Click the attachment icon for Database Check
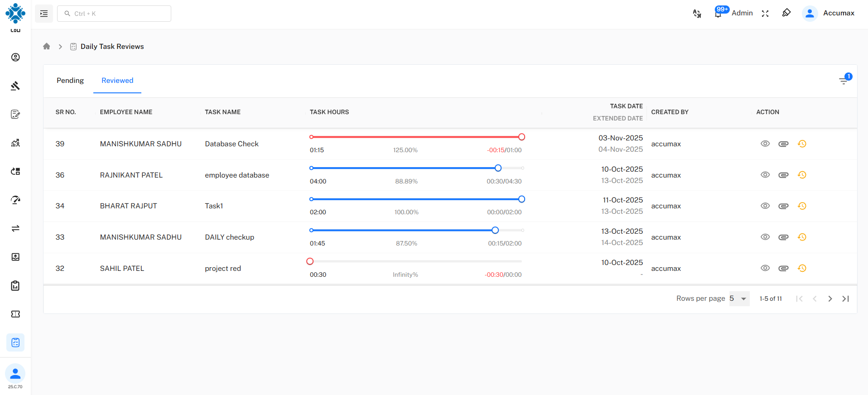The image size is (868, 395). coord(783,144)
